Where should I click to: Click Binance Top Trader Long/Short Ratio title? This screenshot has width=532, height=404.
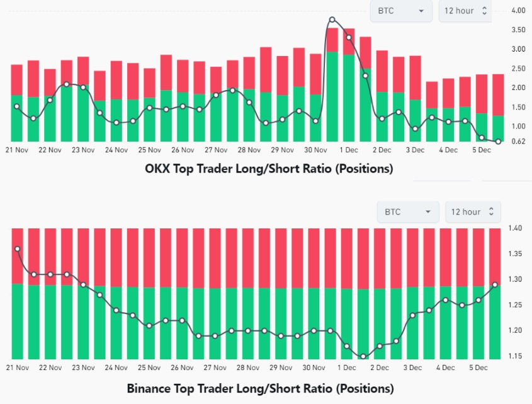tap(260, 388)
